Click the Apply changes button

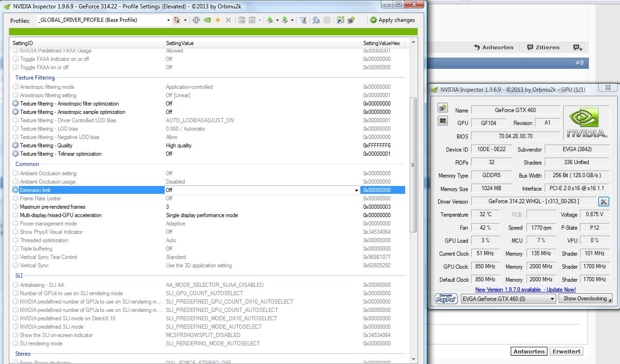point(393,20)
